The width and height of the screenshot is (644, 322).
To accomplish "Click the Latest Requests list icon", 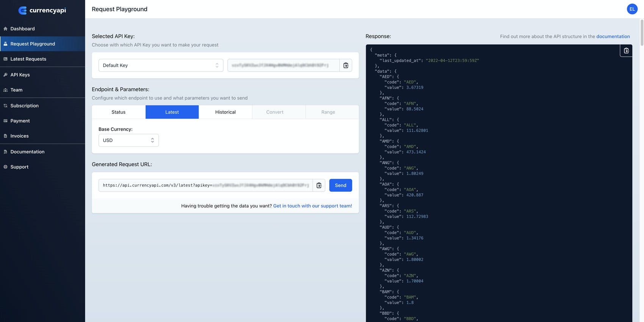I will pos(5,59).
